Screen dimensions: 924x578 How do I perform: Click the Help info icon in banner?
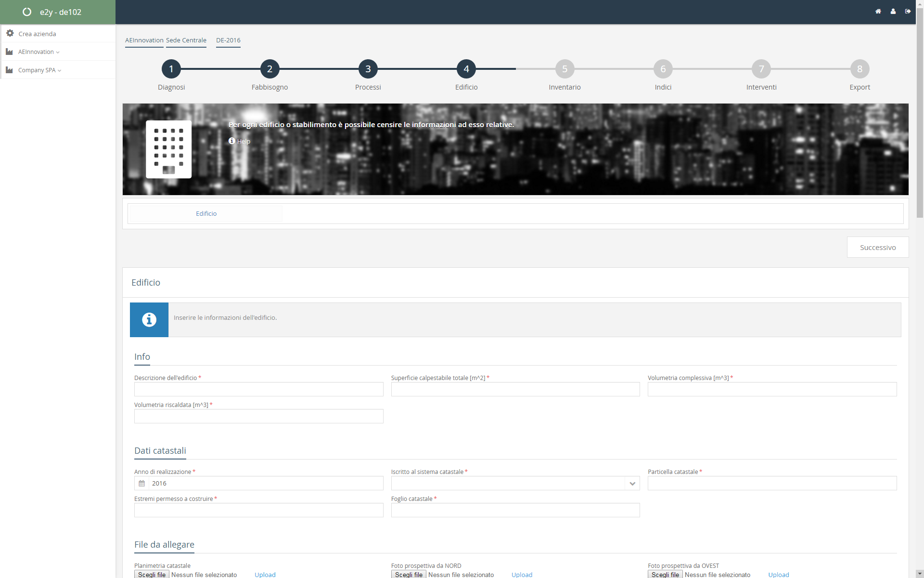click(232, 141)
